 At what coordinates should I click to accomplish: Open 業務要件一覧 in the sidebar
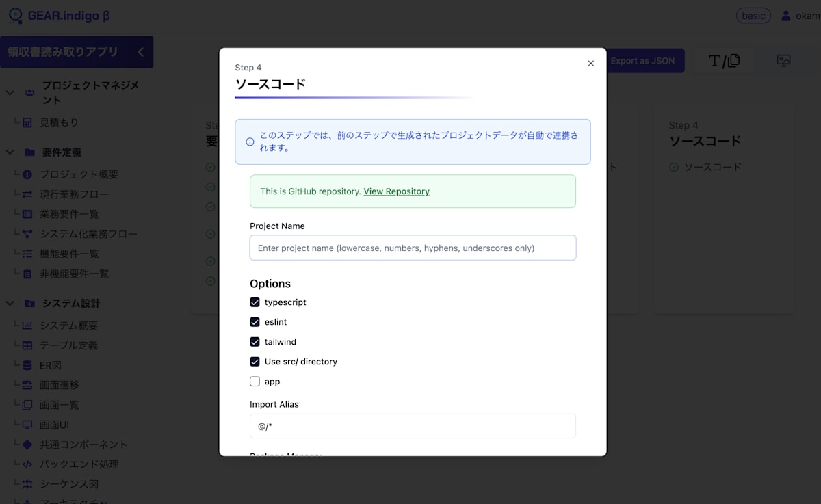click(x=69, y=214)
